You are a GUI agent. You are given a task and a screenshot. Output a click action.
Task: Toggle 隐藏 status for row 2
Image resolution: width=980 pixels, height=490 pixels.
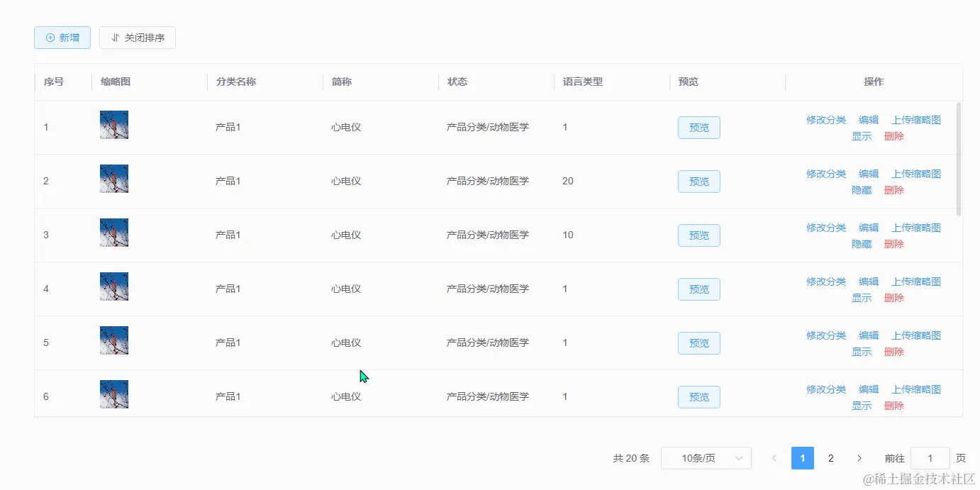862,190
